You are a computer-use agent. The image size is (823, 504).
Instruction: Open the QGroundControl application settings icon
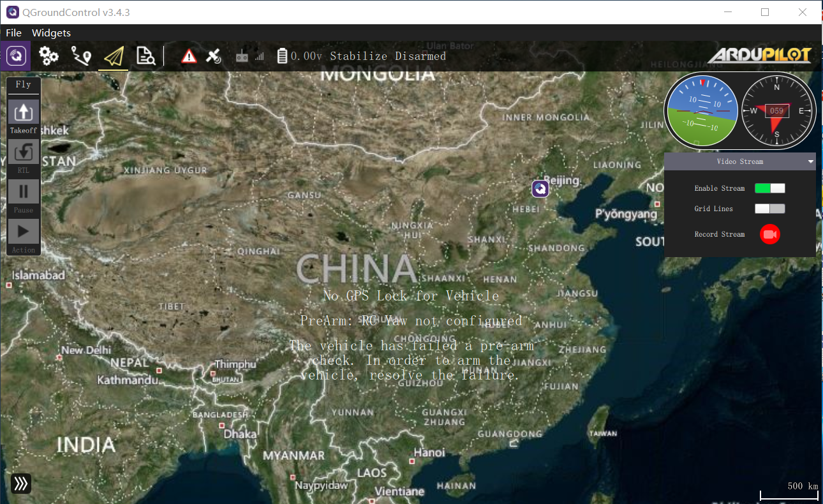16,56
